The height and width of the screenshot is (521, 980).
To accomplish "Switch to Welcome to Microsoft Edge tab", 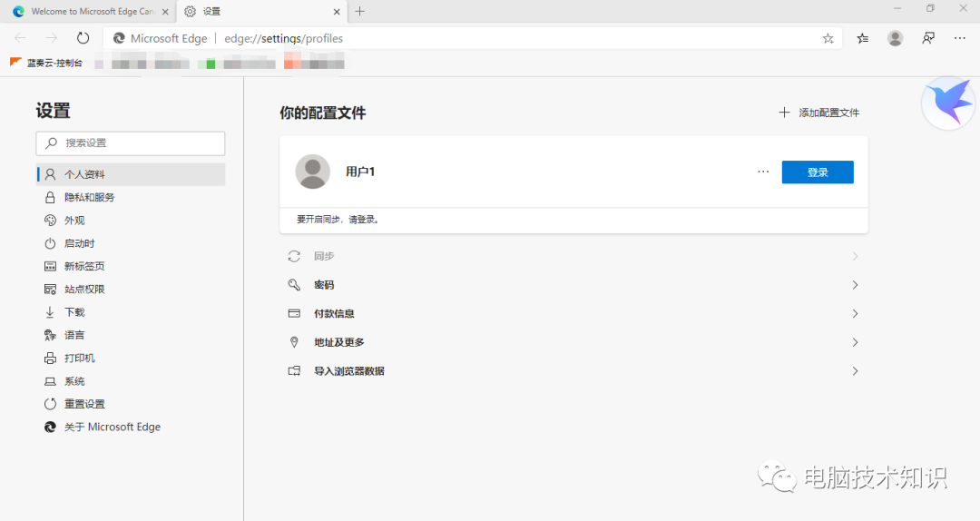I will (91, 11).
